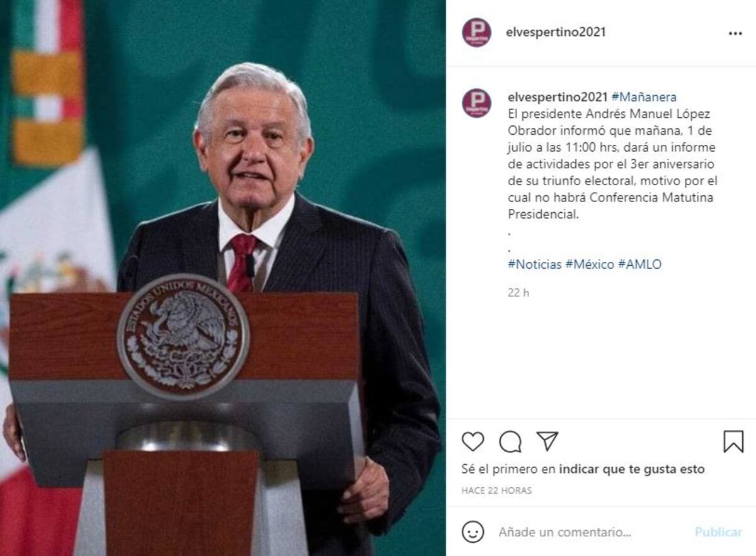
Task: Open the three-dot more options menu
Action: (x=735, y=33)
